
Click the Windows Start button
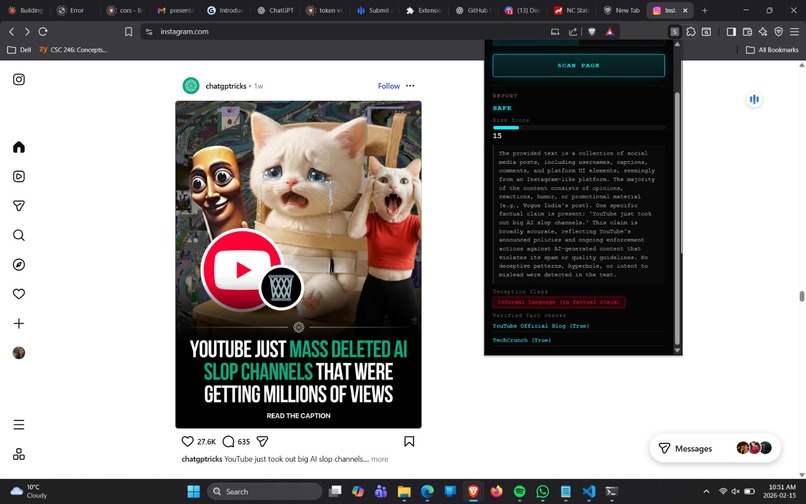(x=194, y=492)
